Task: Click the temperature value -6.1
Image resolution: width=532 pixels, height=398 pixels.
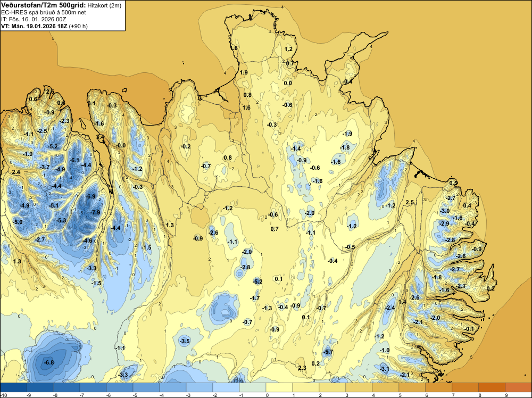Action: [x=74, y=160]
